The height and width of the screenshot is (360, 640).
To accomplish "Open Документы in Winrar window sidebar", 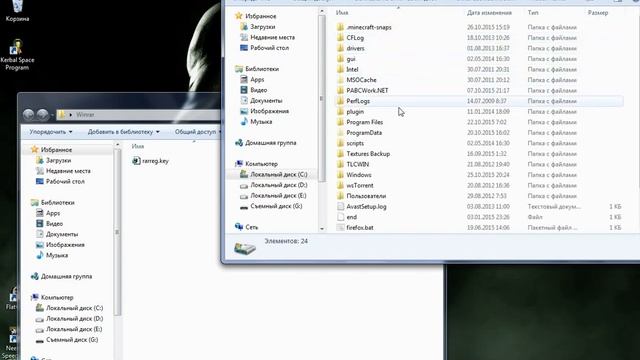I will tap(57, 235).
